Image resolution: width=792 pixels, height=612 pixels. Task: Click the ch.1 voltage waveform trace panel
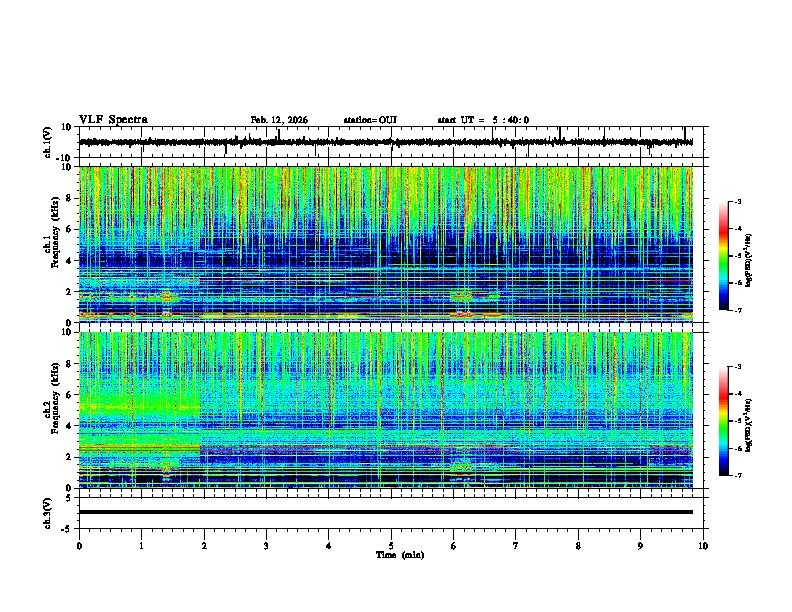coord(393,142)
